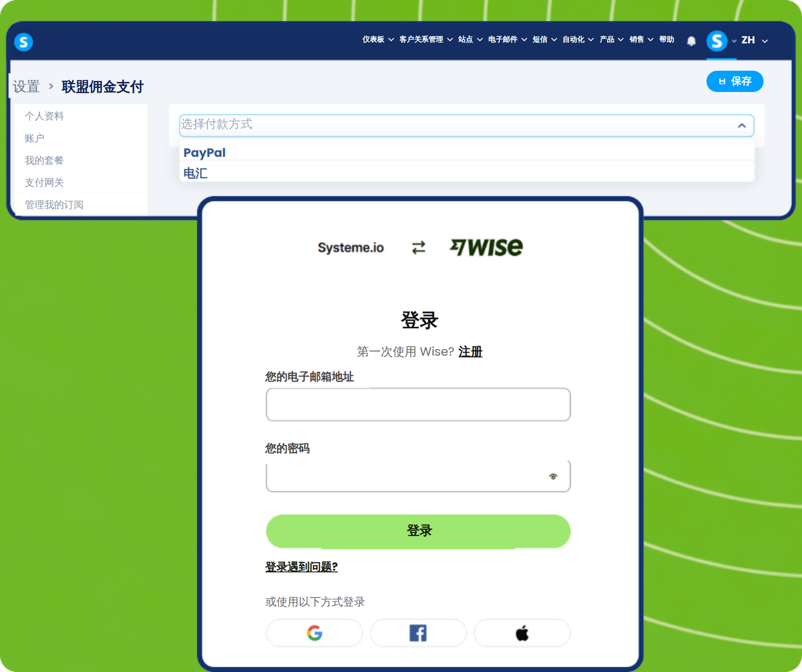Expand the 产品 menu
Image resolution: width=802 pixels, height=672 pixels.
611,40
